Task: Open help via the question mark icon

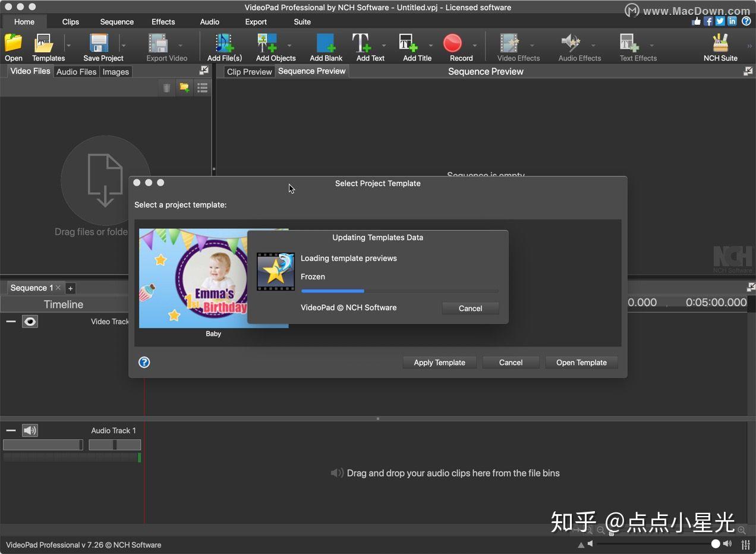Action: (144, 362)
